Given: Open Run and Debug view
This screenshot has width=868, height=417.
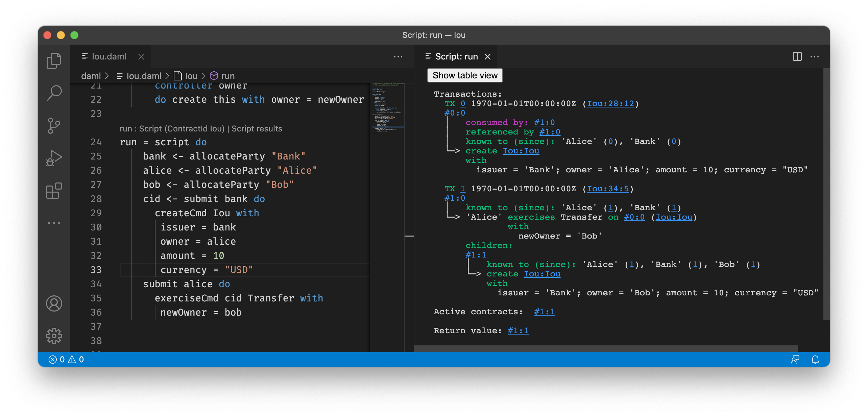Looking at the screenshot, I should click(54, 158).
